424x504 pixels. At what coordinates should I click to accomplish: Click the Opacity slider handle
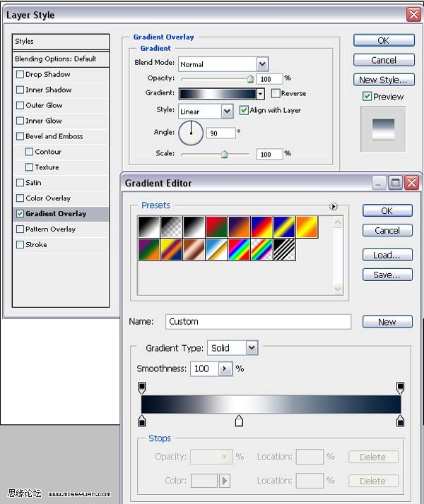[250, 79]
